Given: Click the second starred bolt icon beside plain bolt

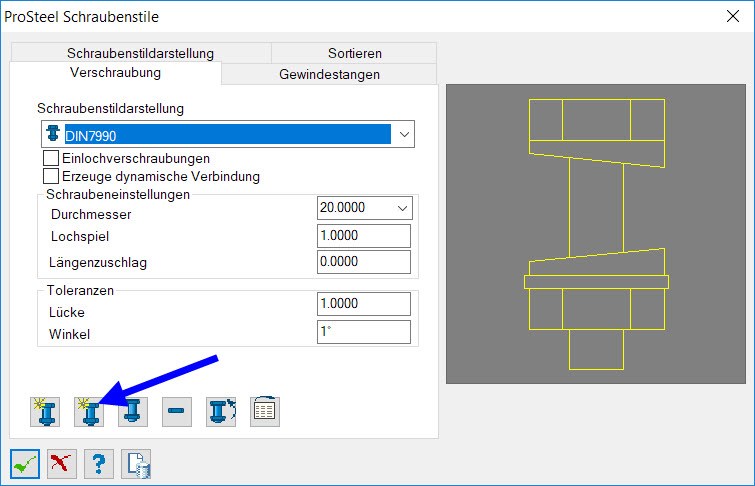Looking at the screenshot, I should (x=89, y=412).
